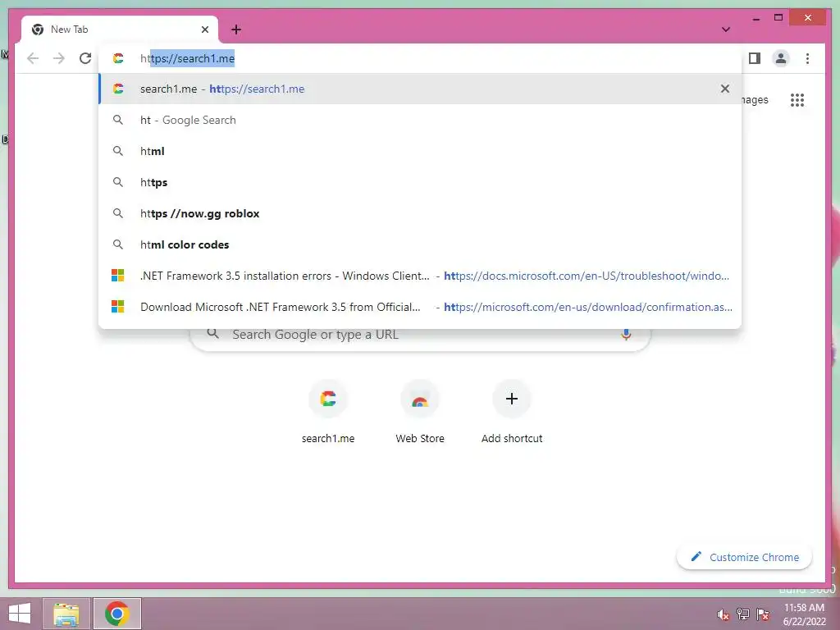Click the Chrome taskbar icon
Screen dimensions: 840x630
(116, 614)
